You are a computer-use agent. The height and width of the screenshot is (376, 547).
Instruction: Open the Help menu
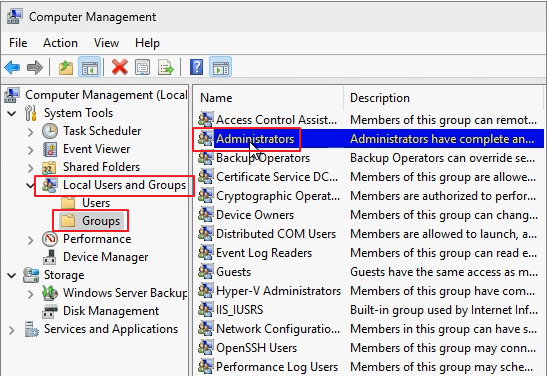147,43
